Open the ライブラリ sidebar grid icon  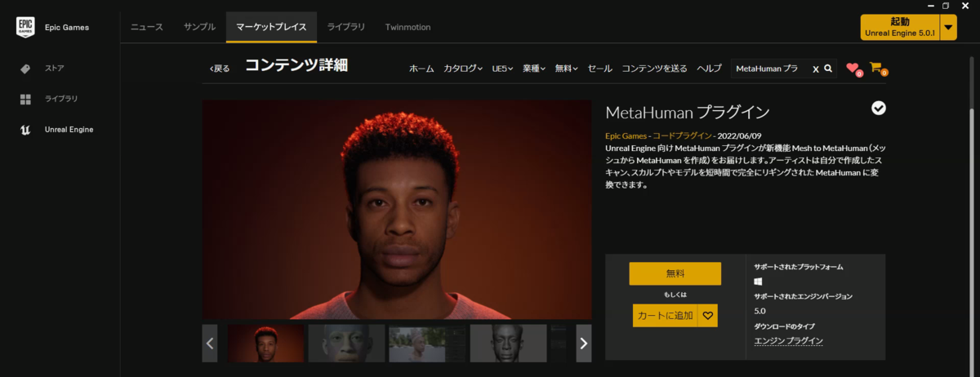[x=25, y=99]
